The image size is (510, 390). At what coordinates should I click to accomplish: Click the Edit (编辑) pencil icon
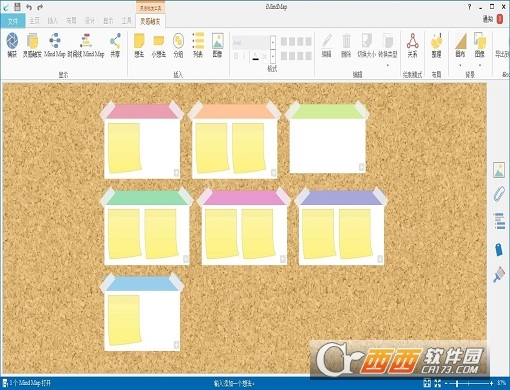point(327,41)
